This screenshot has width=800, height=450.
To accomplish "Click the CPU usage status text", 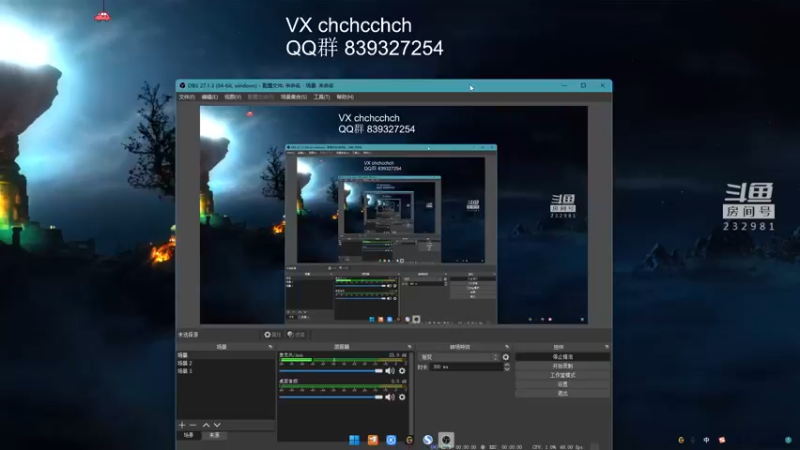I will (x=545, y=447).
